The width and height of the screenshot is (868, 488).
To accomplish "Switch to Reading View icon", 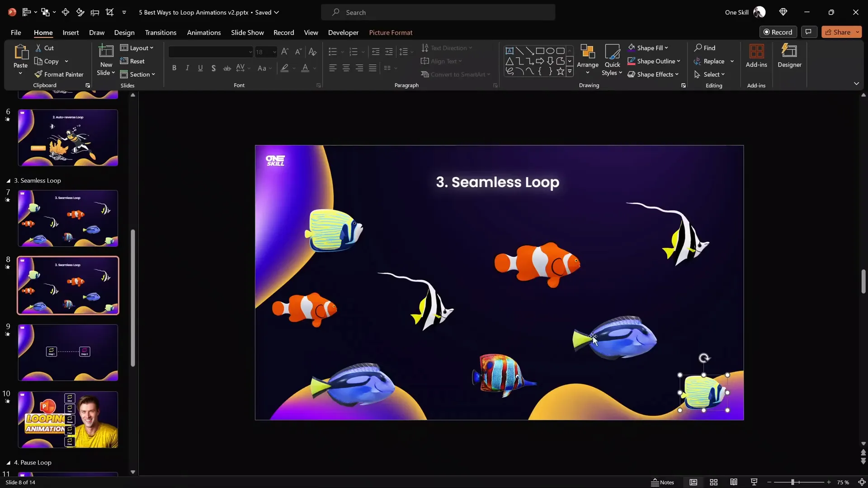I will tap(734, 482).
